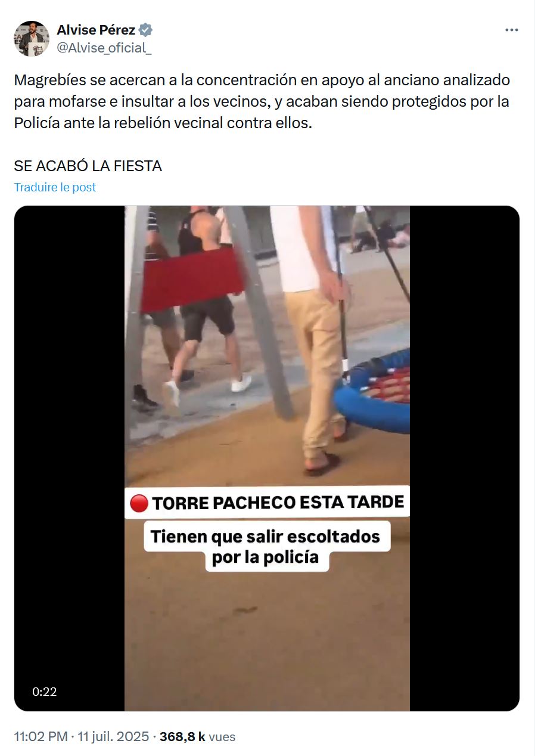Click the tweet paragraph starting with Magrebíes
Viewport: 535px width, 756px height.
click(x=262, y=101)
